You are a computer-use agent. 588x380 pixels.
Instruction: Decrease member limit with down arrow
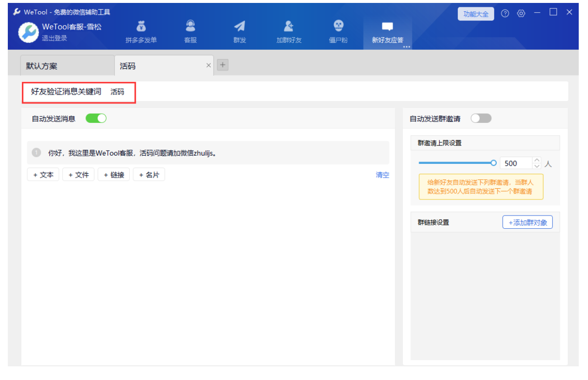pyautogui.click(x=537, y=166)
